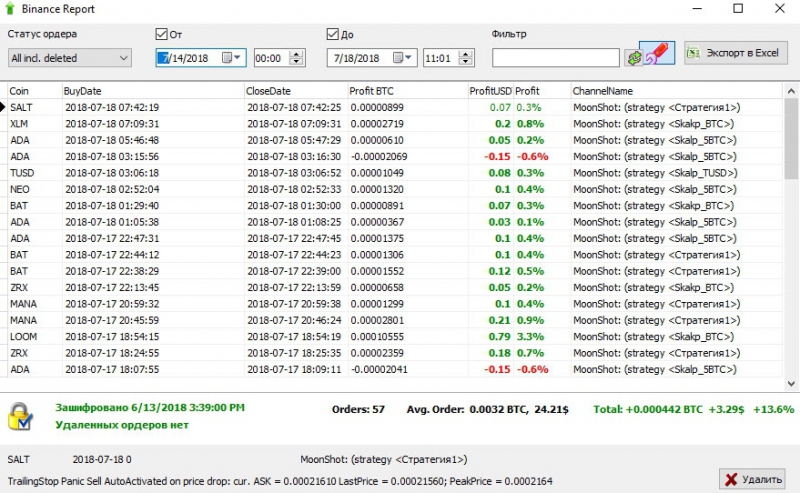The height and width of the screenshot is (493, 800).
Task: Click the table vertical scrollbar thumb
Action: click(791, 139)
